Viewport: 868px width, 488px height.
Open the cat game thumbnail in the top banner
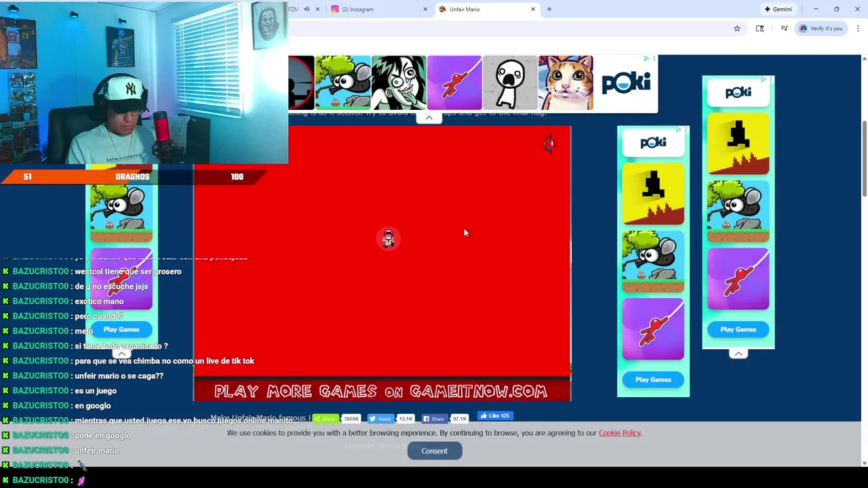tap(566, 83)
